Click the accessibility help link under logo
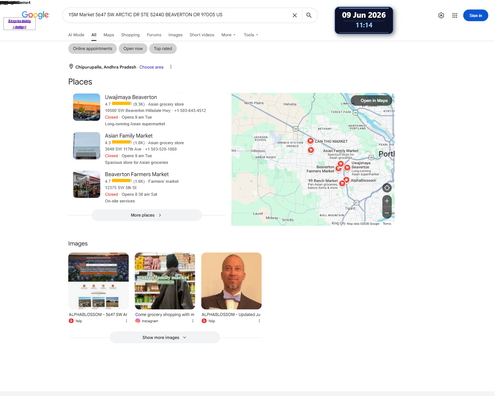Screen dimensions: 500x396 [x=19, y=24]
